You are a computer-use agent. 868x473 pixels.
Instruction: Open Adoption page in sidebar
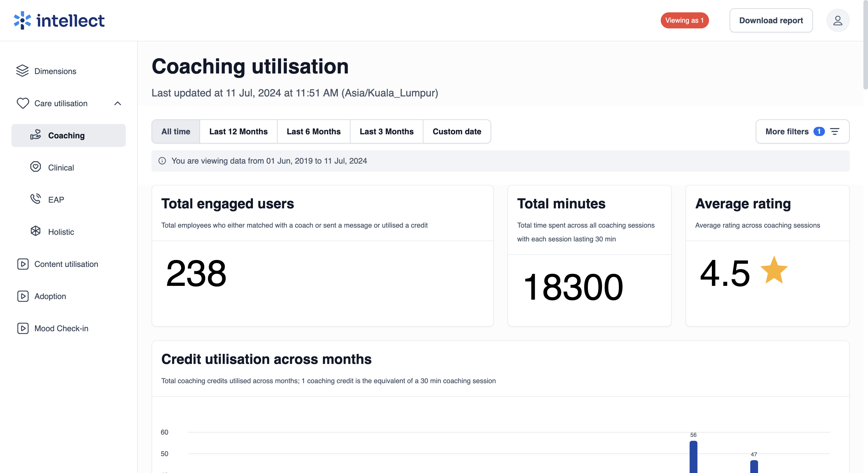(68, 296)
